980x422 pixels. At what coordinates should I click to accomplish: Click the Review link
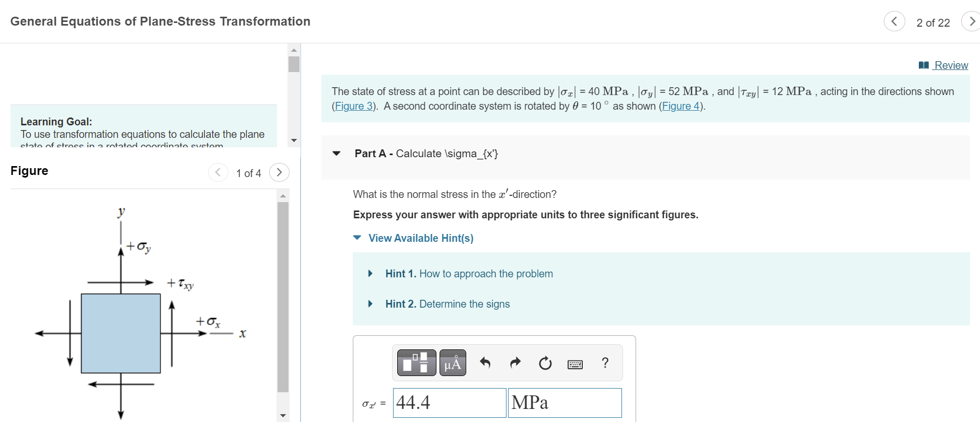click(950, 65)
